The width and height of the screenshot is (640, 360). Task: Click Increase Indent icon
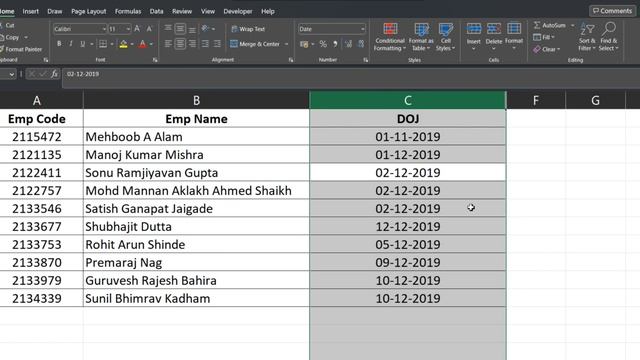click(217, 44)
